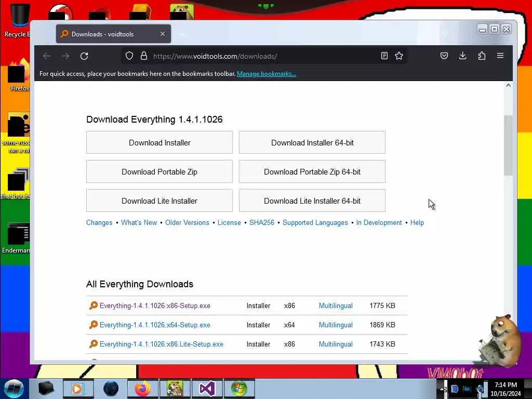Image resolution: width=532 pixels, height=399 pixels.
Task: Click the vertical scrollbar thumb
Action: 508,145
